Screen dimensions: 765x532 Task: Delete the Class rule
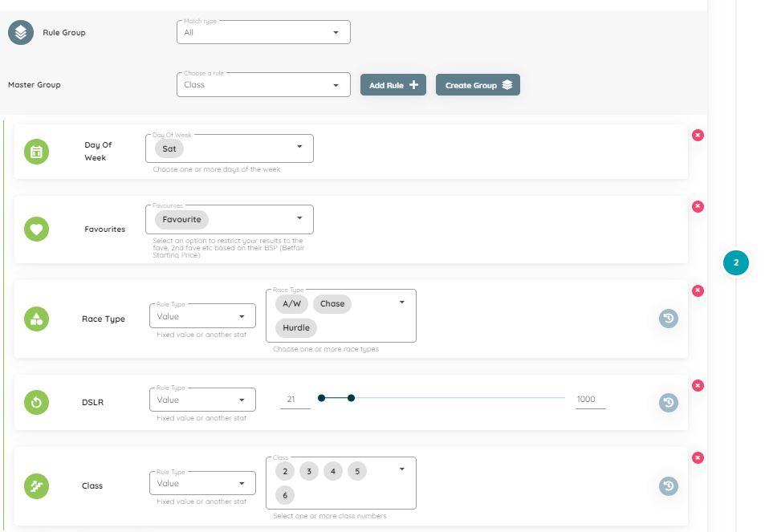[x=698, y=457]
